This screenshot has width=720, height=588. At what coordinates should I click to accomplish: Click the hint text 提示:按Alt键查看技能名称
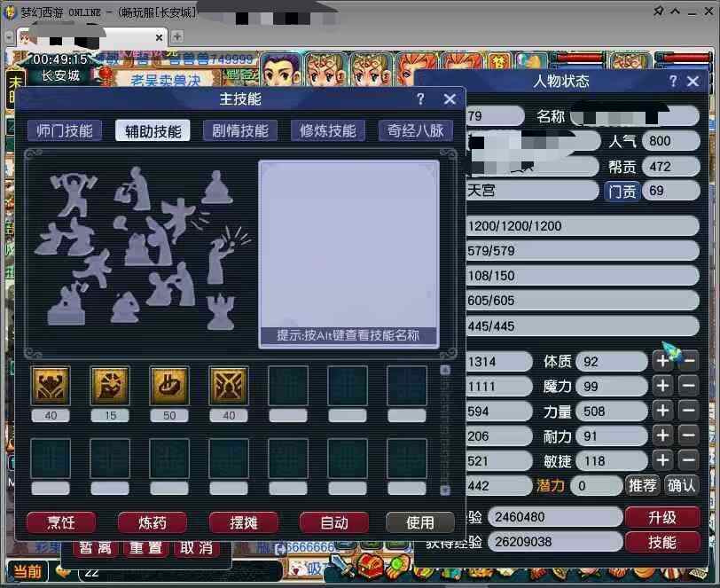point(348,335)
